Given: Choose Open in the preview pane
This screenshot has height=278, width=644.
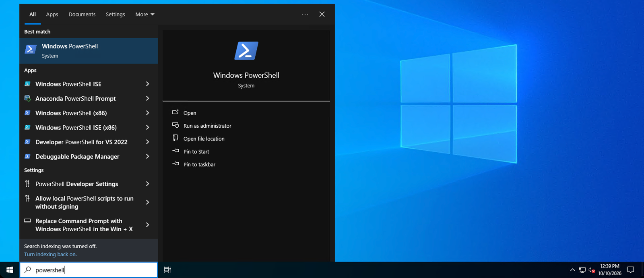Looking at the screenshot, I should [190, 113].
